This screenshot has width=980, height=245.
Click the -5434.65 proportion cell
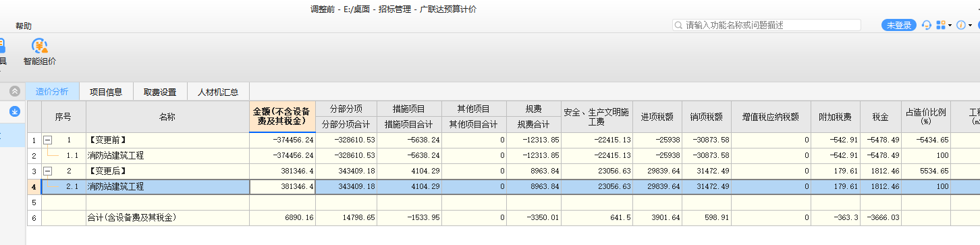[925, 140]
